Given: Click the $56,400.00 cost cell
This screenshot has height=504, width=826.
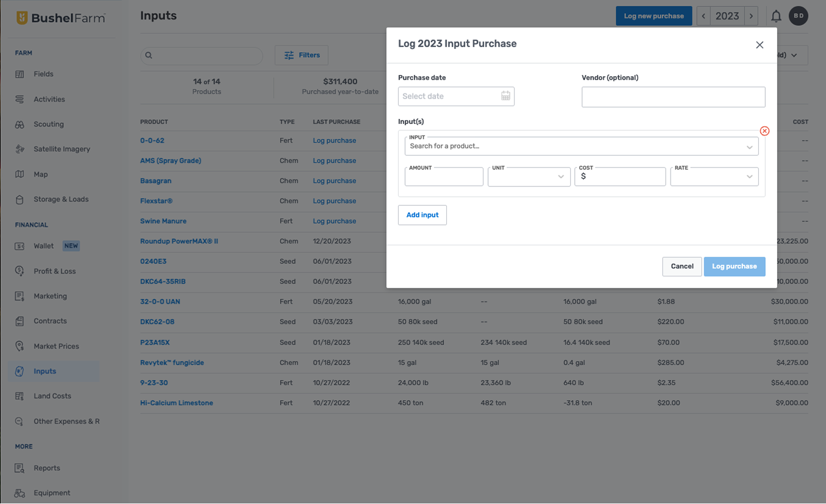Looking at the screenshot, I should point(789,383).
